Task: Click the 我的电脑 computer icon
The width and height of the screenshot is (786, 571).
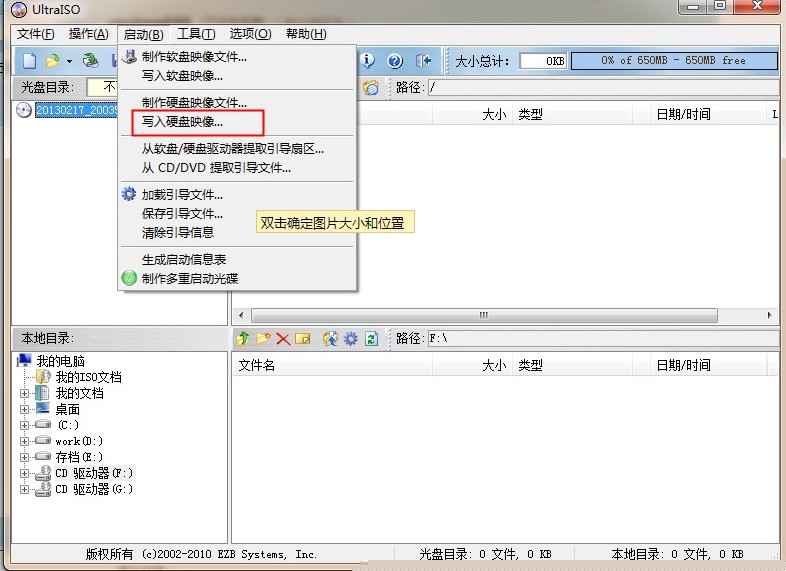Action: (x=24, y=360)
